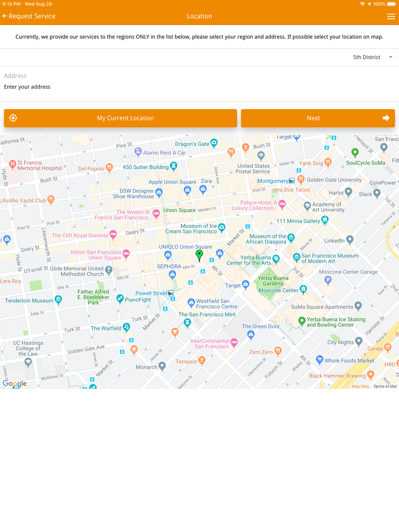This screenshot has width=399, height=532.
Task: Tap Moscone Center Garage parking marker
Action: click(x=328, y=280)
